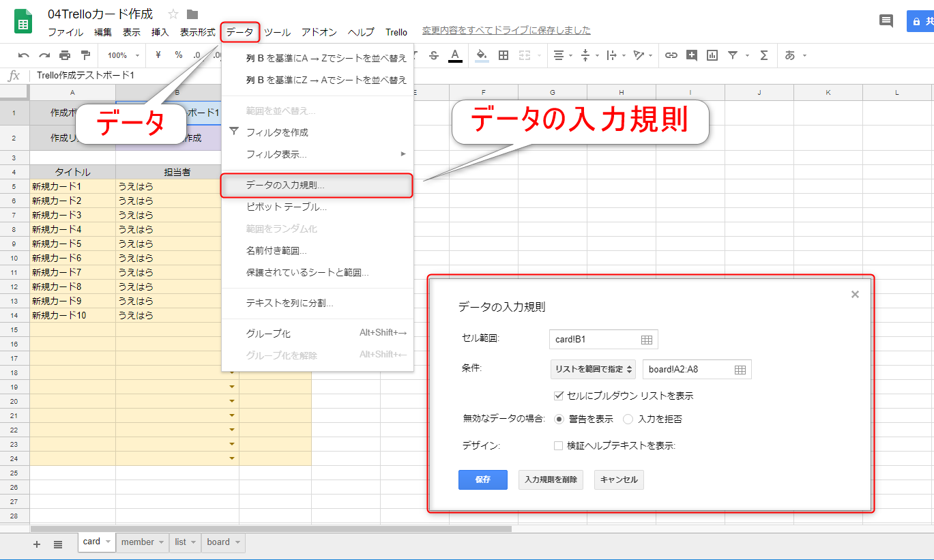
Task: Open board sheet tab arrow menu
Action: (x=237, y=542)
